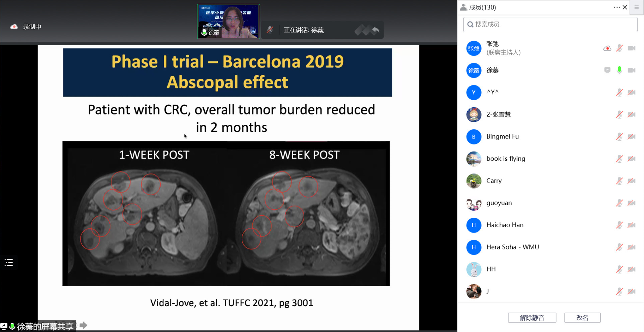This screenshot has height=332, width=644.
Task: Toggle camera for Carry
Action: [631, 181]
